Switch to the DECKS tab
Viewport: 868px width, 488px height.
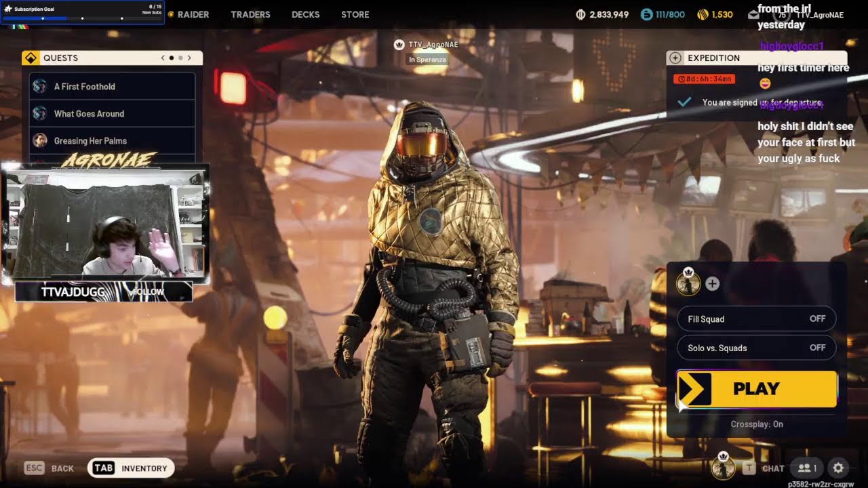coord(305,14)
